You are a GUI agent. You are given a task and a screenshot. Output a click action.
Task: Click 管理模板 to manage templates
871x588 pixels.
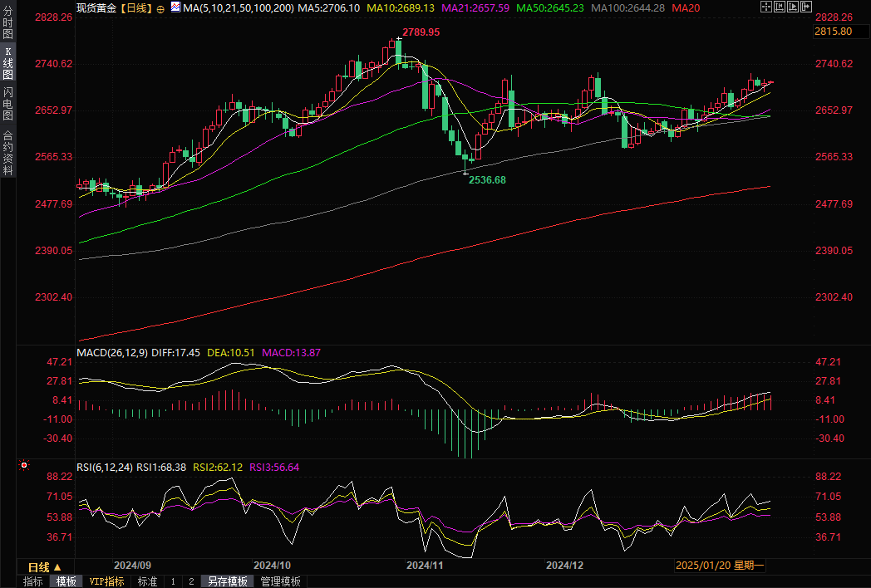click(280, 581)
